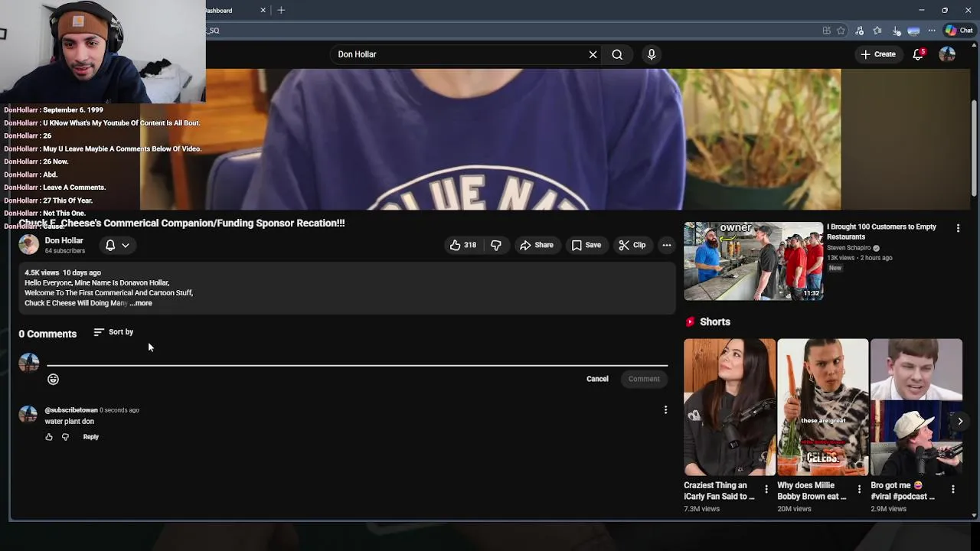Open more actions menu beside Clip
Viewport: 980px width, 551px height.
click(667, 245)
